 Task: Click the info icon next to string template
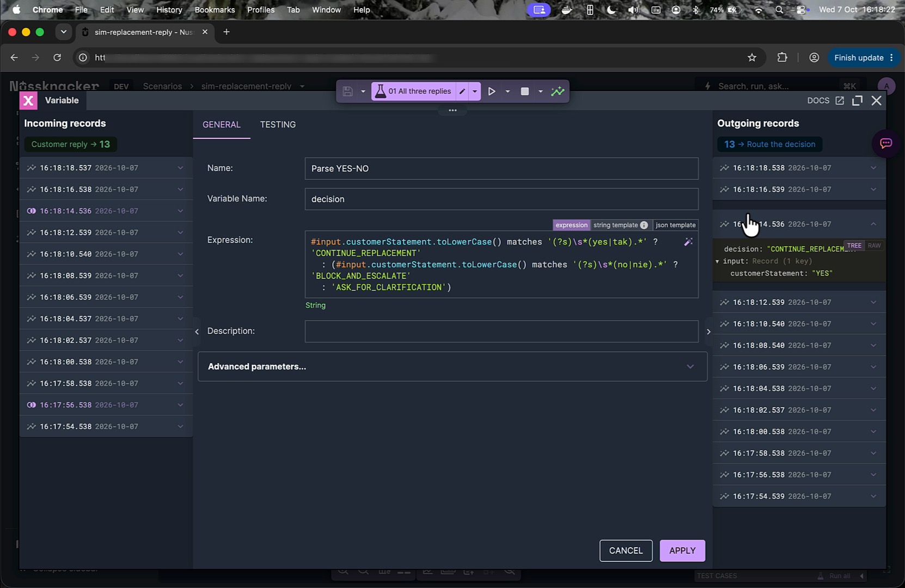[x=644, y=225]
